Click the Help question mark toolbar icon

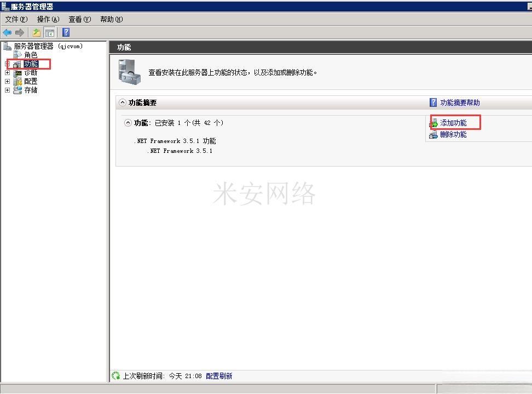click(x=66, y=32)
